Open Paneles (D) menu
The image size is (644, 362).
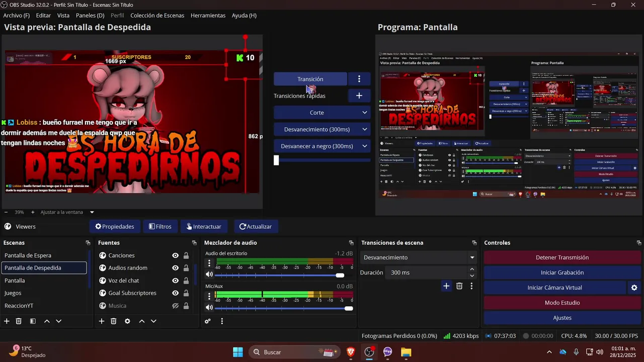pos(90,16)
